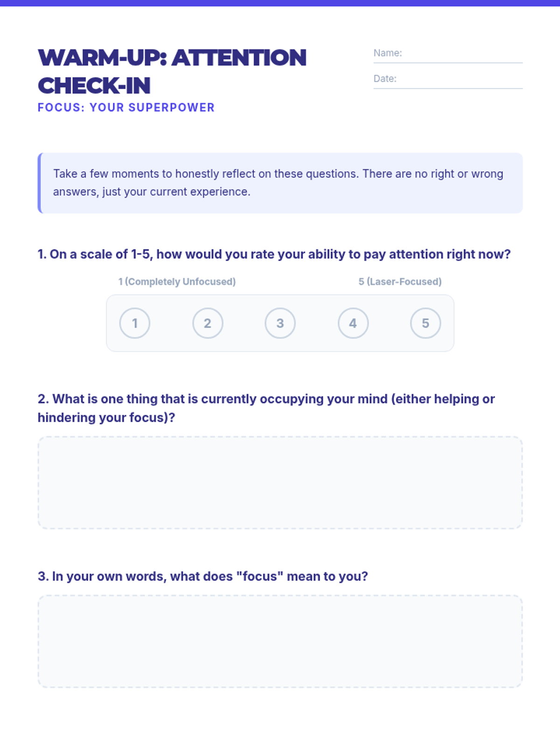The image size is (560, 747).
Task: Click the question 2 heading about occupying mind
Action: [266, 408]
